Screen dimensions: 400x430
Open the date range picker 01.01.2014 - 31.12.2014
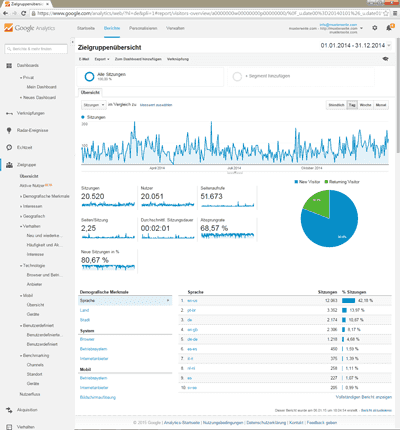point(356,46)
